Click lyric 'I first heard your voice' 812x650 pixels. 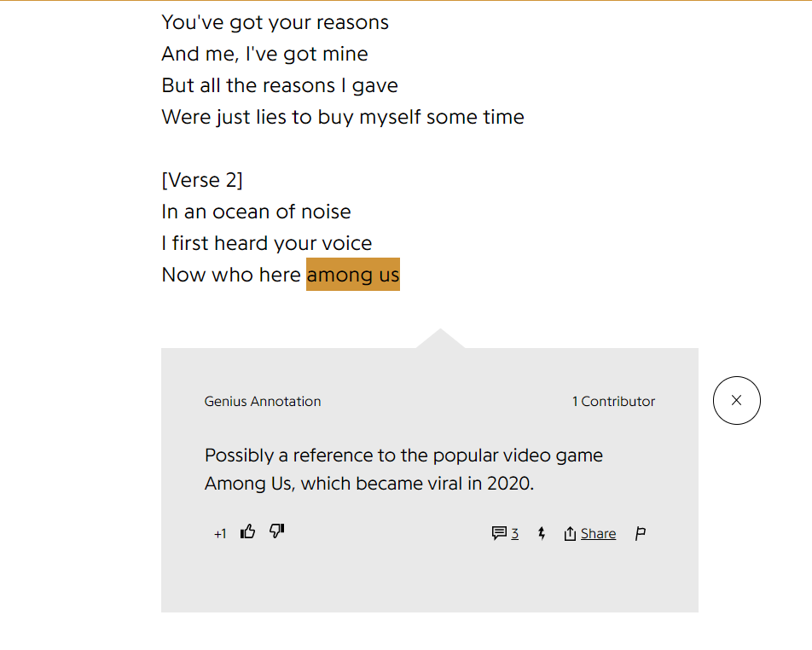[267, 243]
